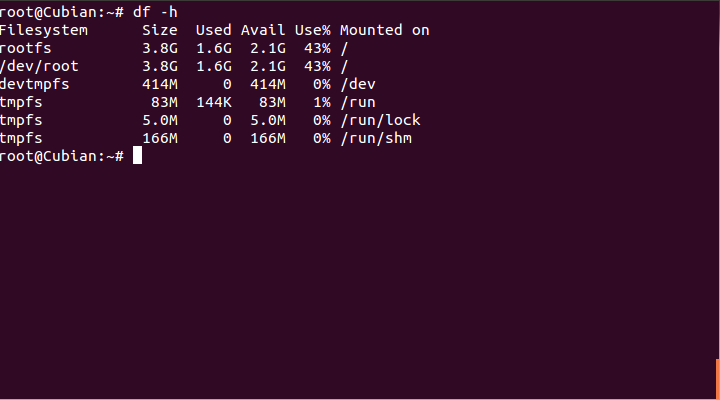Viewport: 720px width, 400px height.
Task: Click the 'Used' column header
Action: (214, 30)
